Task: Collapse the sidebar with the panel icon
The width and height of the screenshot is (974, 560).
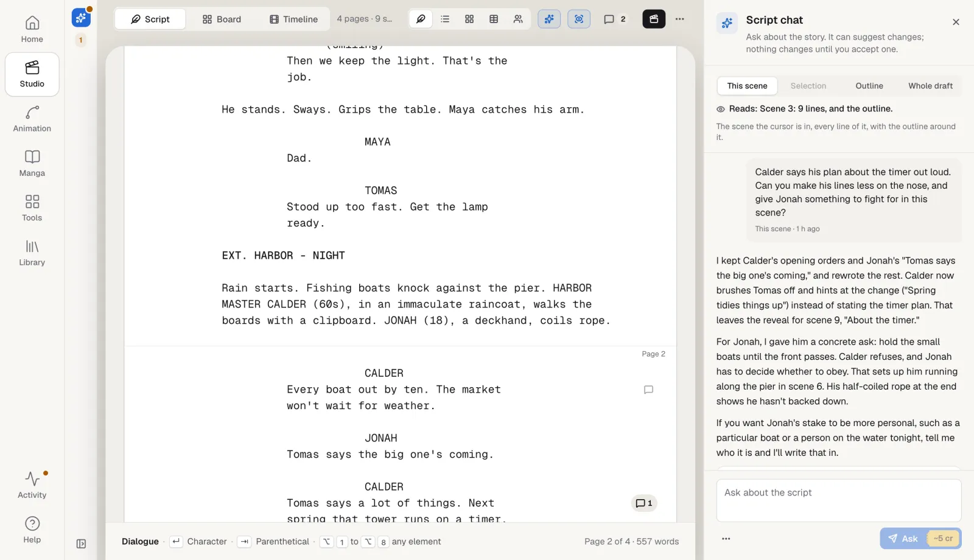Action: click(81, 544)
